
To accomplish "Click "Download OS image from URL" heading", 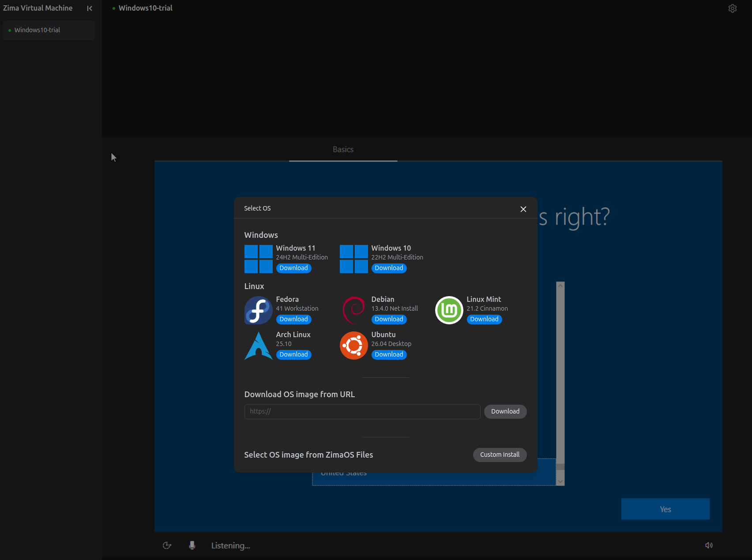I will point(300,395).
